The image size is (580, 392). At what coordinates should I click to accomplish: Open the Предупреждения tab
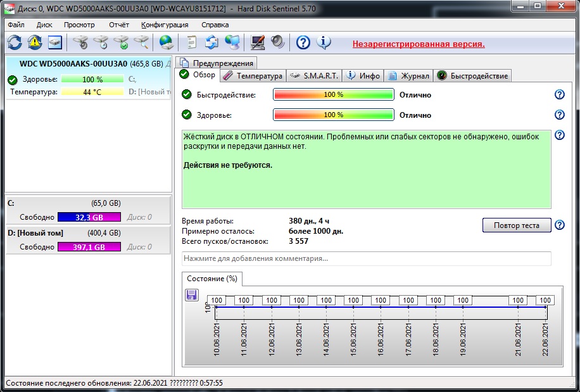click(217, 63)
